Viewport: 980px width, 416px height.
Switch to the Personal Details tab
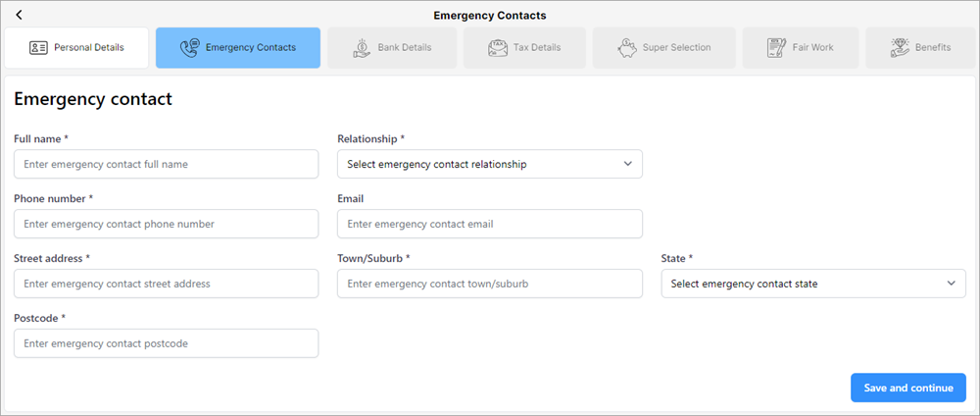pos(76,47)
